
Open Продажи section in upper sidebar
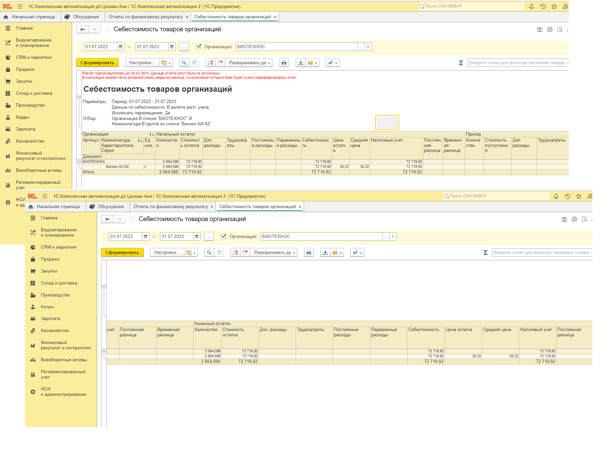pos(25,69)
